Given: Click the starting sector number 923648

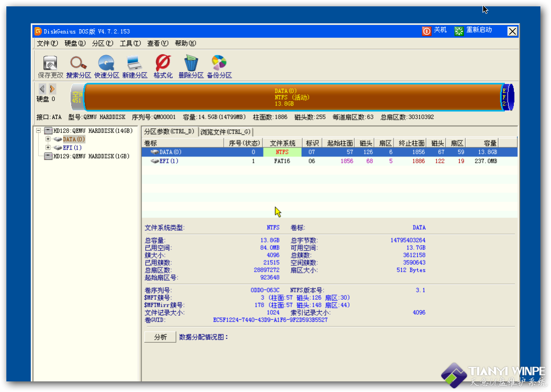Looking at the screenshot, I should tap(269, 278).
